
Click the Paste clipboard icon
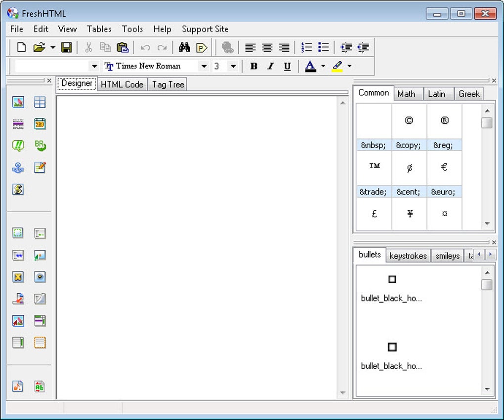pos(123,47)
